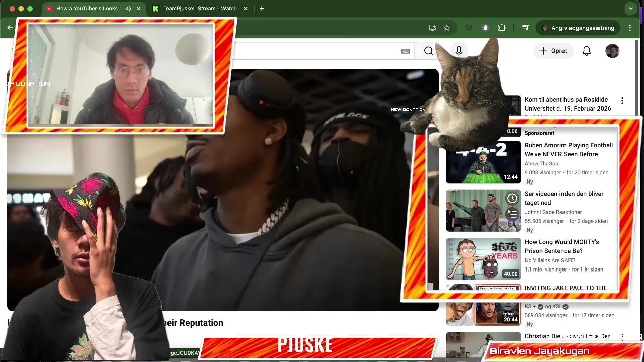Open the hand-shaped extension icon
The height and width of the screenshot is (362, 644).
point(486,28)
